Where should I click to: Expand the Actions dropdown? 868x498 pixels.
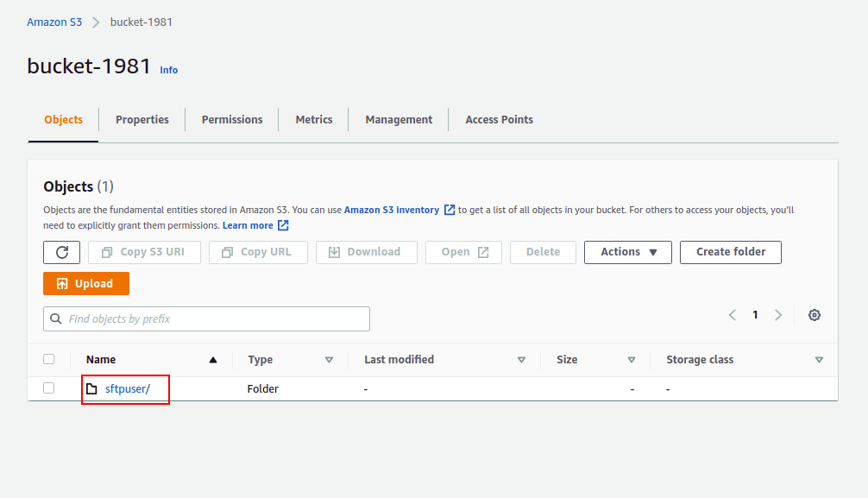point(628,252)
